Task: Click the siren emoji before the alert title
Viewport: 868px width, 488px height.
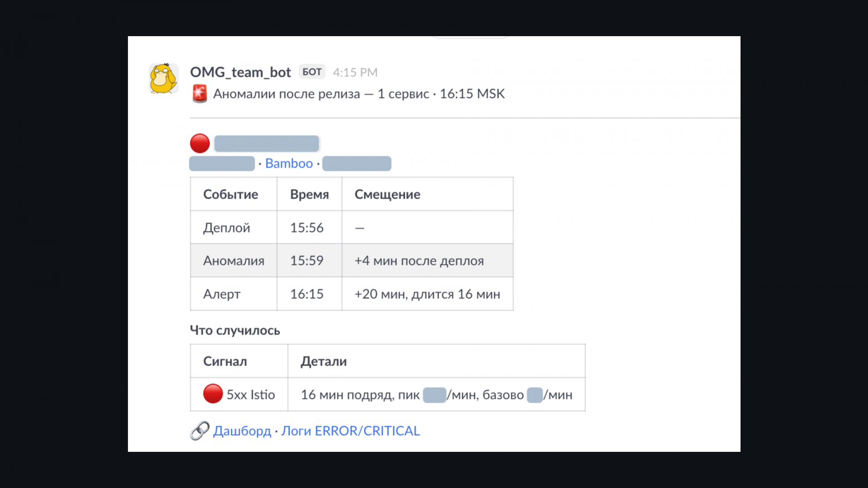Action: click(x=200, y=93)
